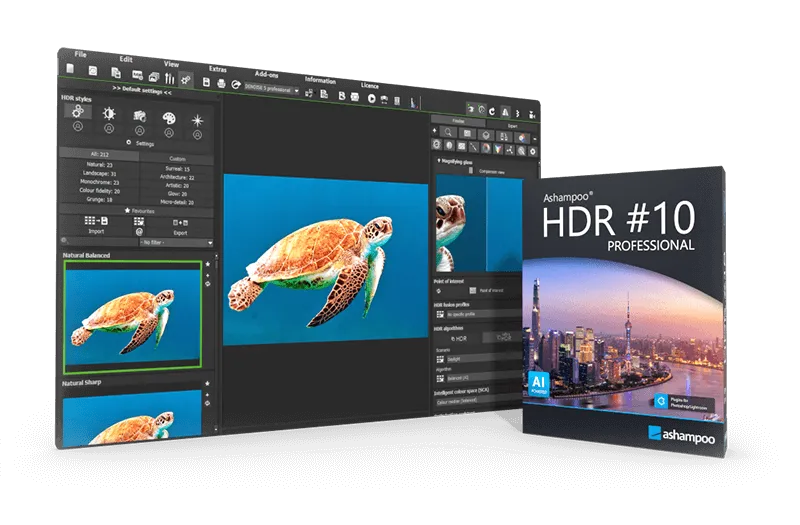Select the painter's palette HDR style icon

click(x=169, y=118)
